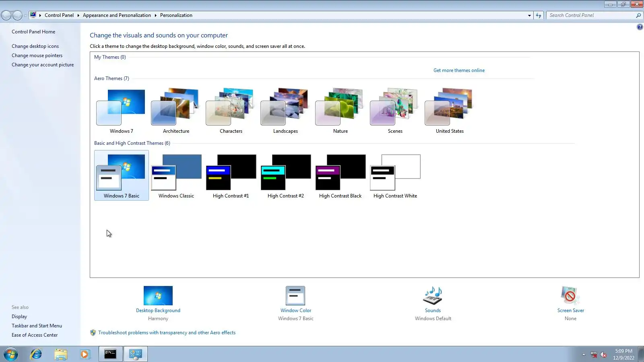Apply the Nature theme
This screenshot has width=644, height=362.
(x=340, y=111)
